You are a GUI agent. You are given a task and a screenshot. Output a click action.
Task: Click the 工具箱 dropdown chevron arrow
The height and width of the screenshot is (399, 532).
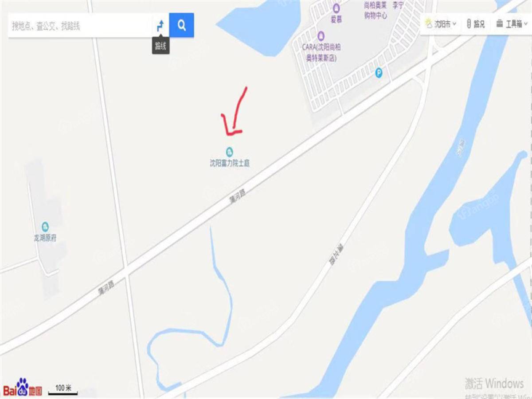coord(525,24)
